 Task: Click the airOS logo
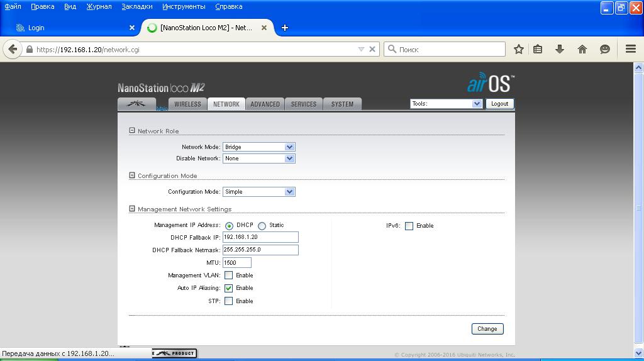coord(491,83)
